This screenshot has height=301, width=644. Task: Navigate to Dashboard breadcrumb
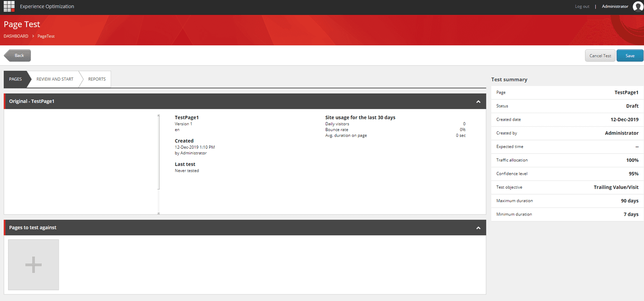coord(16,36)
